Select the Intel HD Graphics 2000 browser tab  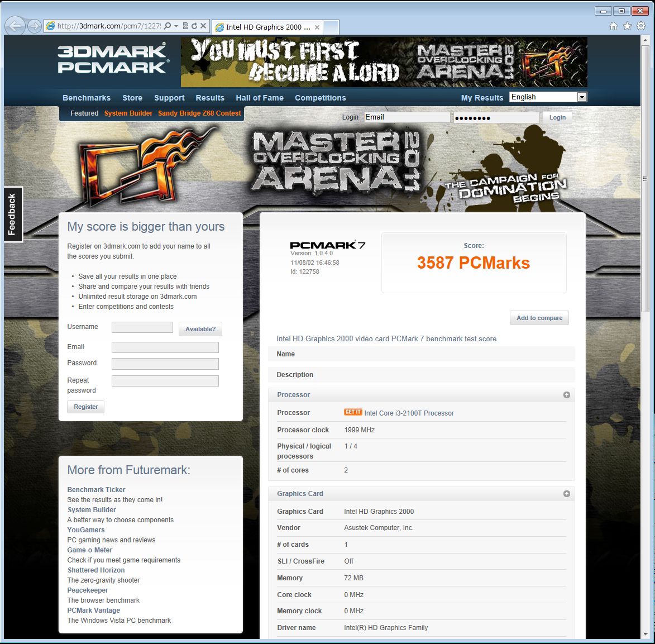[x=267, y=27]
